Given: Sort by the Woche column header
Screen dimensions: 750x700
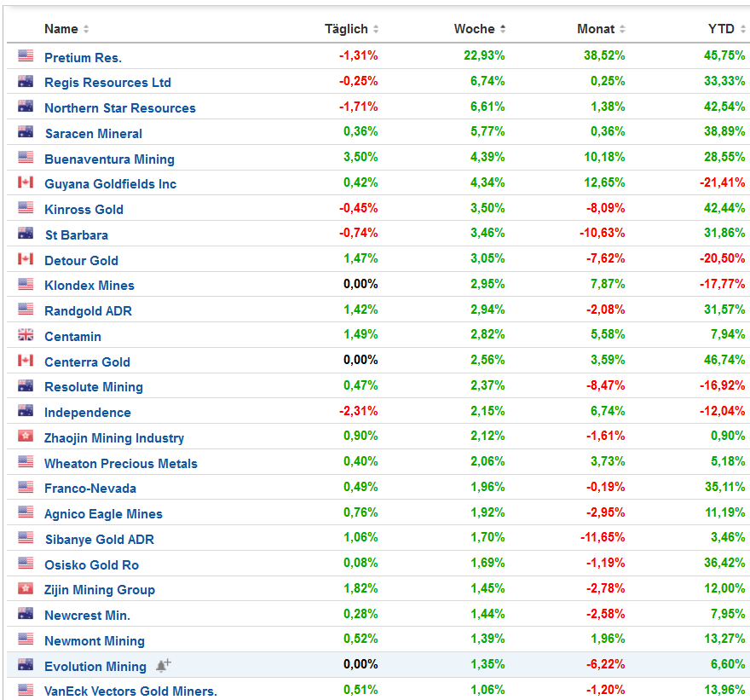Looking at the screenshot, I should tap(475, 29).
